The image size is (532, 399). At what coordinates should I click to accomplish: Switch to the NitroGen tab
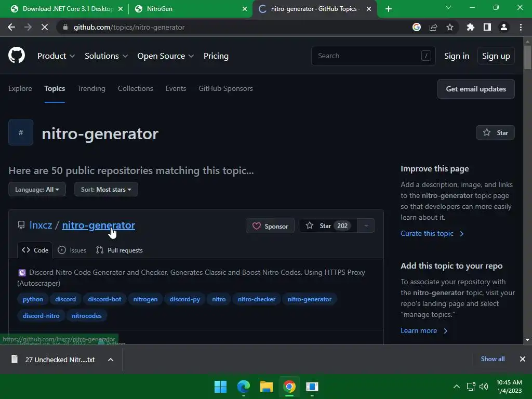[190, 9]
